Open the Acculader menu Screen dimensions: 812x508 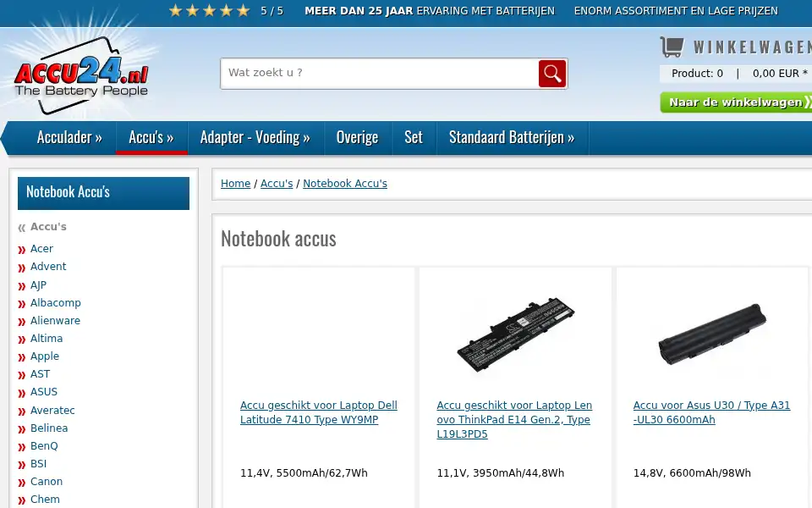tap(69, 137)
